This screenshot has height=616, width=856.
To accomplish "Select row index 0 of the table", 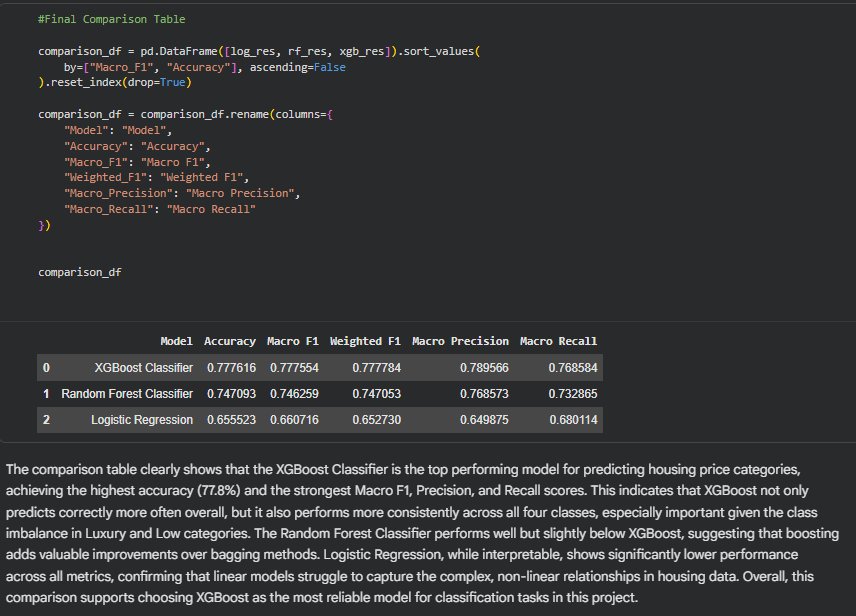I will pyautogui.click(x=45, y=367).
